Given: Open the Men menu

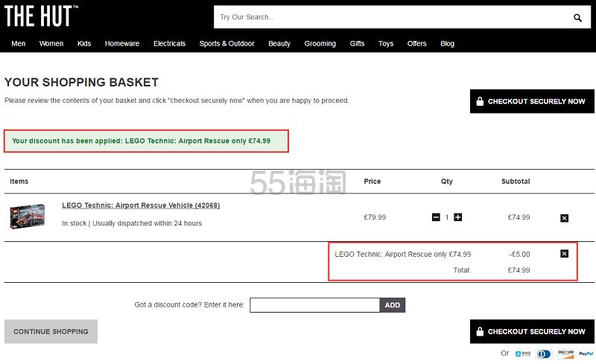Looking at the screenshot, I should [18, 44].
